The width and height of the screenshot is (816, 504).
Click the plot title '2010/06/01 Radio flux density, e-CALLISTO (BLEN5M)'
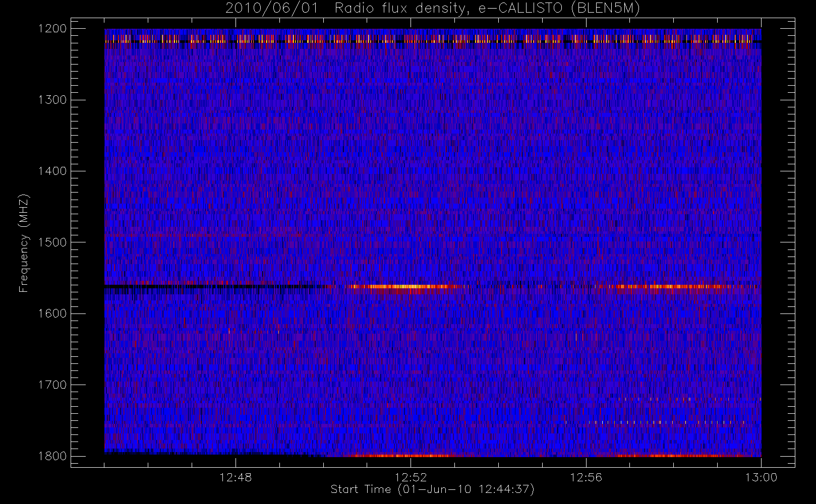coord(433,8)
